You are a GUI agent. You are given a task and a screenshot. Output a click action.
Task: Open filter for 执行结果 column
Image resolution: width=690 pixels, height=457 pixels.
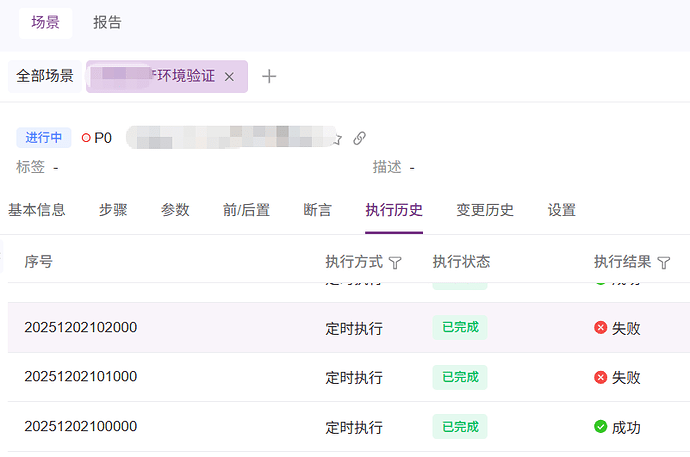pyautogui.click(x=664, y=263)
